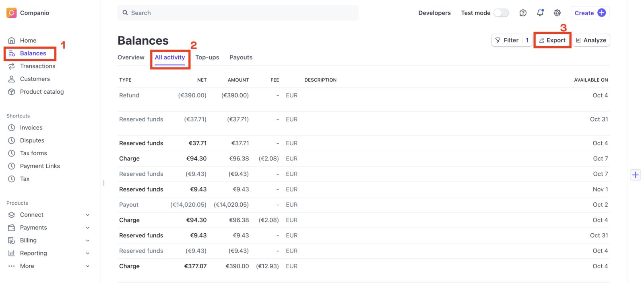Click the Export button
This screenshot has height=284, width=644.
(552, 40)
